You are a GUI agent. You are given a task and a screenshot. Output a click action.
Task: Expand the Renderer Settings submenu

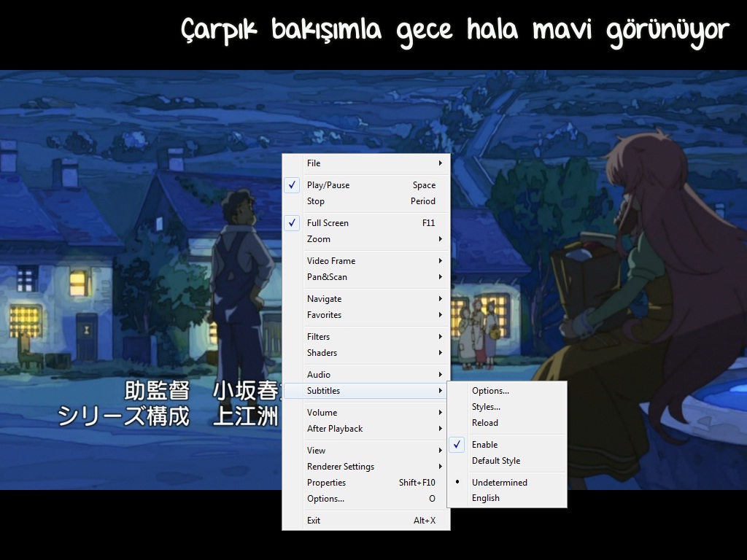pyautogui.click(x=366, y=467)
